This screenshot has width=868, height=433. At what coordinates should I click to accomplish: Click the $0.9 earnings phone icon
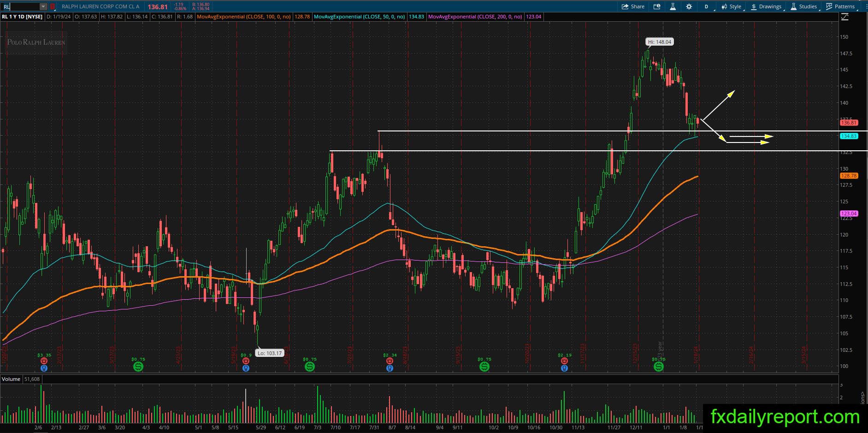click(246, 361)
